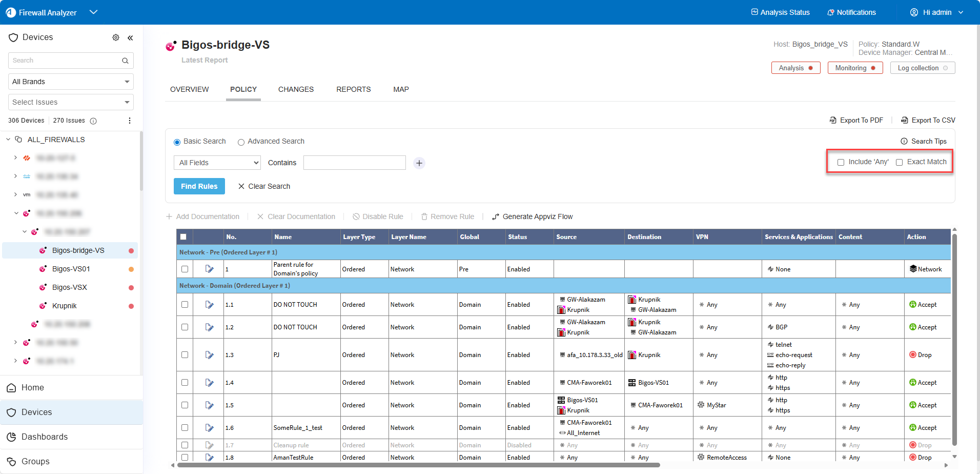Switch to the CHANGES tab
This screenshot has height=474, width=980.
(296, 89)
